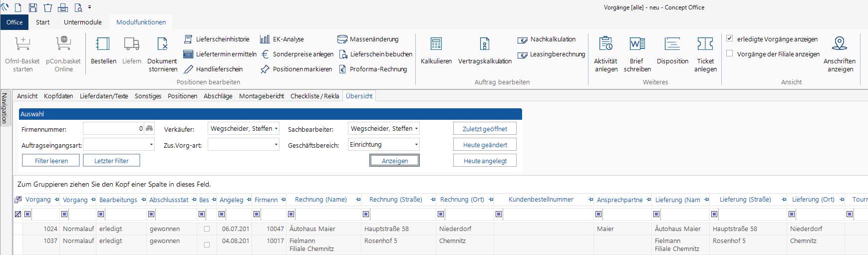This screenshot has width=868, height=255.
Task: Open pCon.basket Online
Action: click(63, 54)
